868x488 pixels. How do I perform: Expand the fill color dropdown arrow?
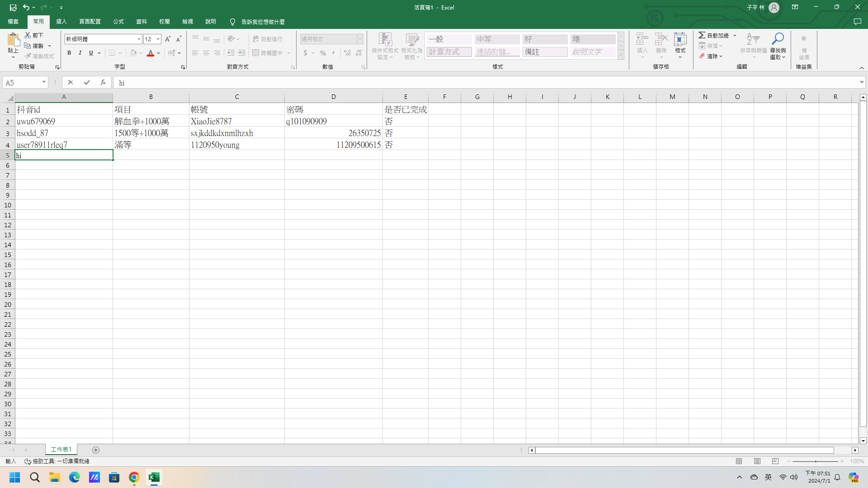tap(141, 53)
